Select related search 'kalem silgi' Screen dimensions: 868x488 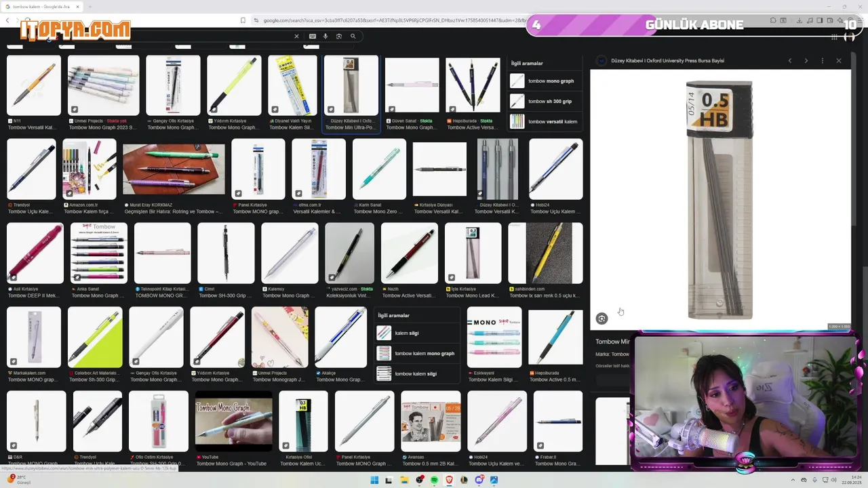click(416, 333)
